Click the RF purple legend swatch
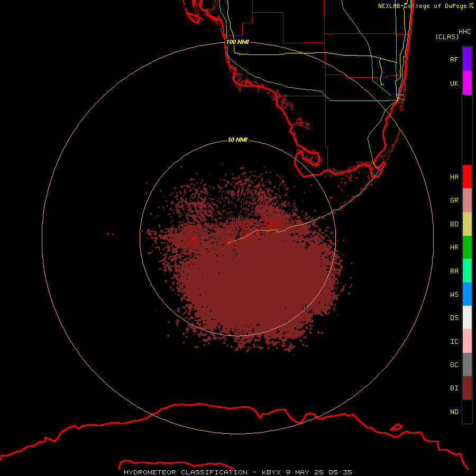The width and height of the screenshot is (476, 476). [x=467, y=59]
